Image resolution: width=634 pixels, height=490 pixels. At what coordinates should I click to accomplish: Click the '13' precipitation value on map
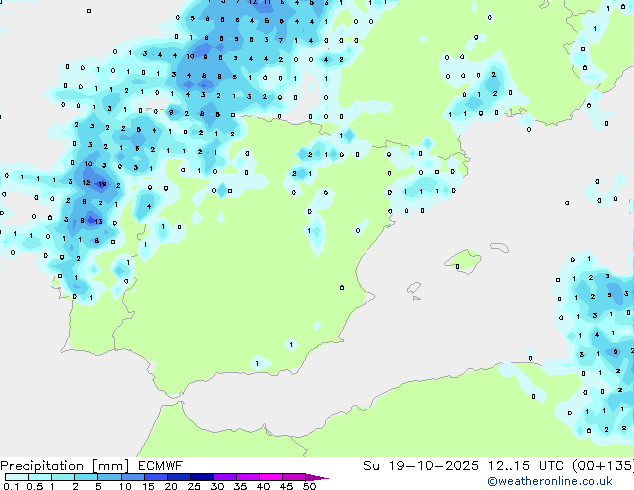click(x=98, y=222)
